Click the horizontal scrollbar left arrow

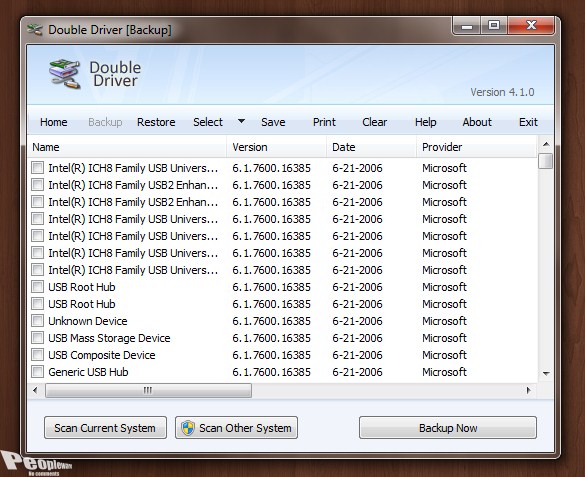[35, 390]
